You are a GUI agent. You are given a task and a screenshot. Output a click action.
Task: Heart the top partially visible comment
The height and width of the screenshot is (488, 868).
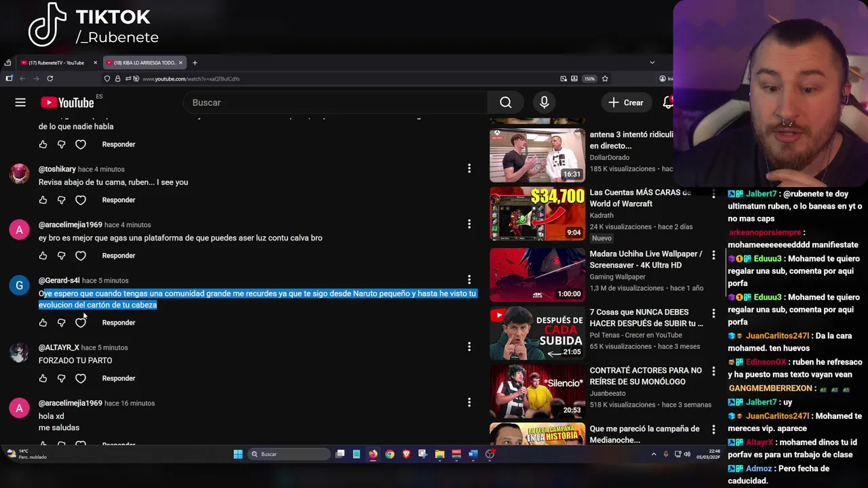(81, 144)
